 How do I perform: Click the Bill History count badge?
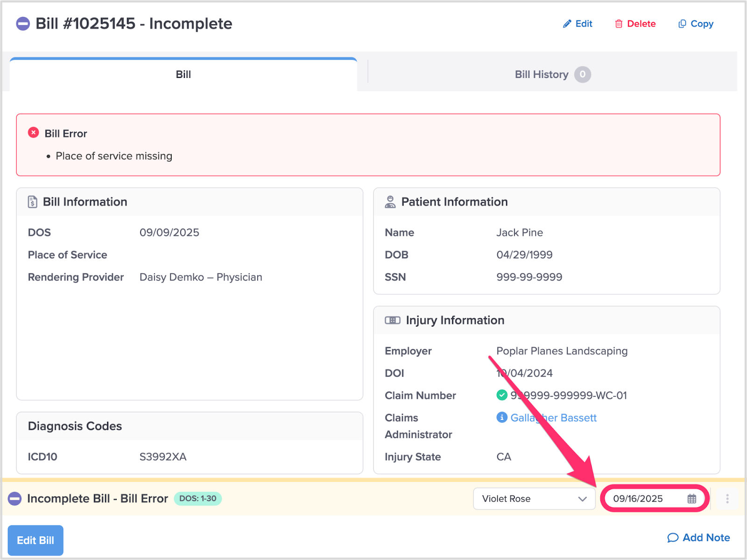pyautogui.click(x=582, y=75)
